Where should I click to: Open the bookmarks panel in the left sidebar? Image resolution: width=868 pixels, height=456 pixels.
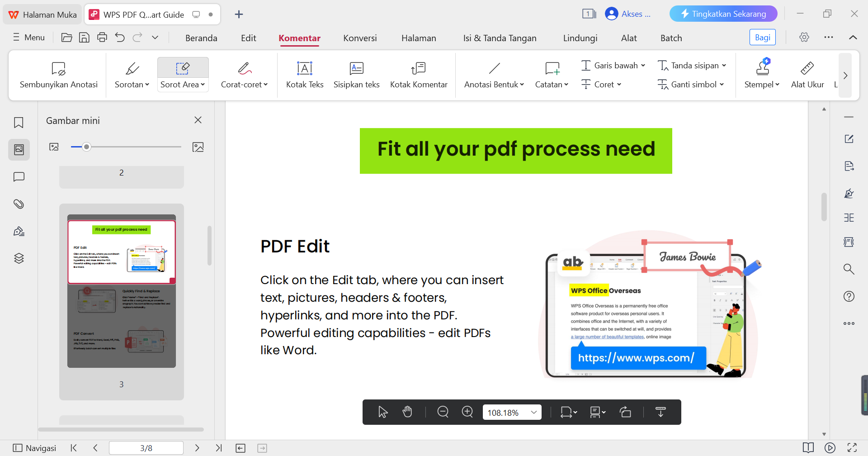tap(19, 123)
